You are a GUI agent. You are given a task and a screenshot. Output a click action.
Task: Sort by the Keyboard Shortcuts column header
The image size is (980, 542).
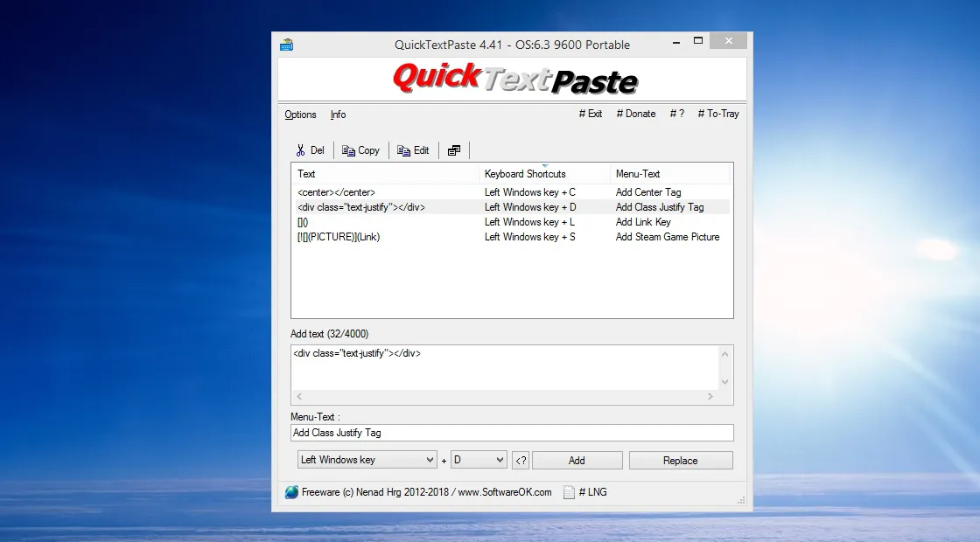(x=545, y=174)
